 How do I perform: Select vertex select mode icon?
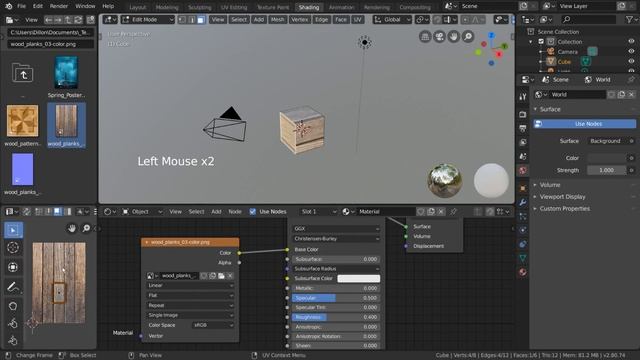[182, 20]
